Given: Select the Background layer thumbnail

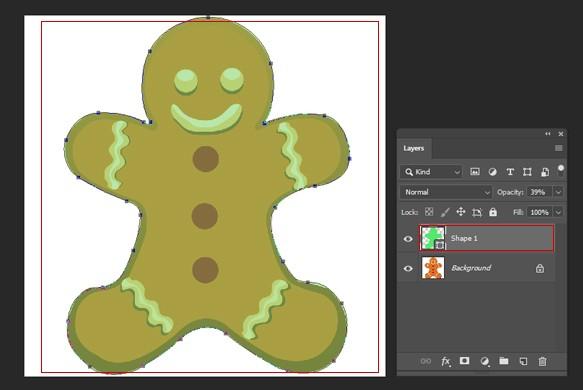Looking at the screenshot, I should coord(433,268).
